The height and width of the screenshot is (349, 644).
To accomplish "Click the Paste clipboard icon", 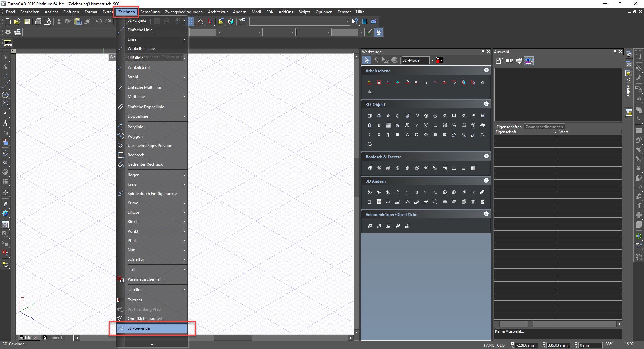I will [x=78, y=21].
